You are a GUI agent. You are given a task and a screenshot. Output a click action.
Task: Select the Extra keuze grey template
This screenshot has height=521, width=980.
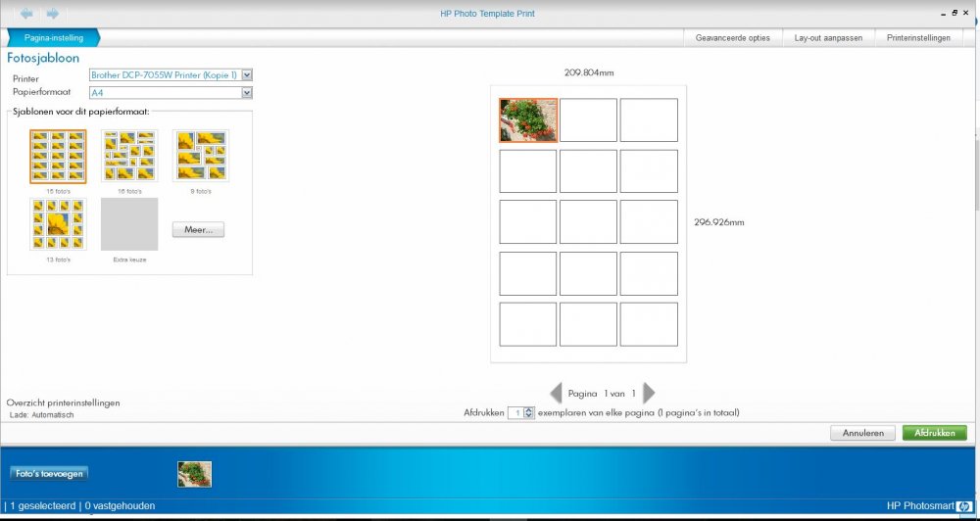pyautogui.click(x=129, y=224)
